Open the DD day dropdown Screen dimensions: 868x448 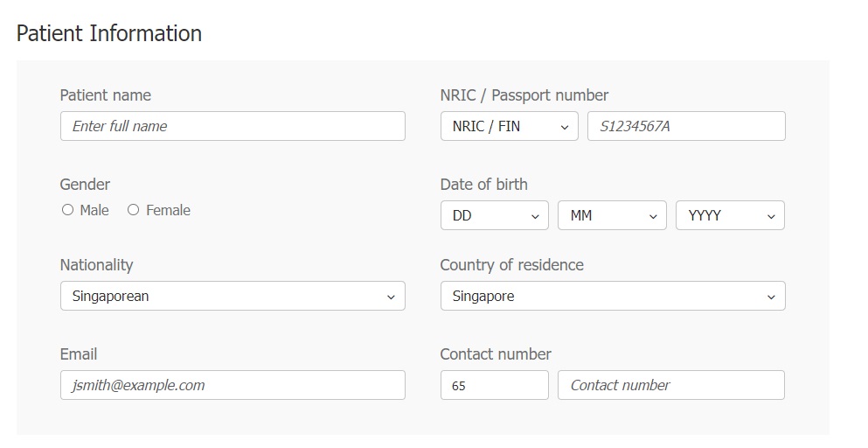coord(494,215)
